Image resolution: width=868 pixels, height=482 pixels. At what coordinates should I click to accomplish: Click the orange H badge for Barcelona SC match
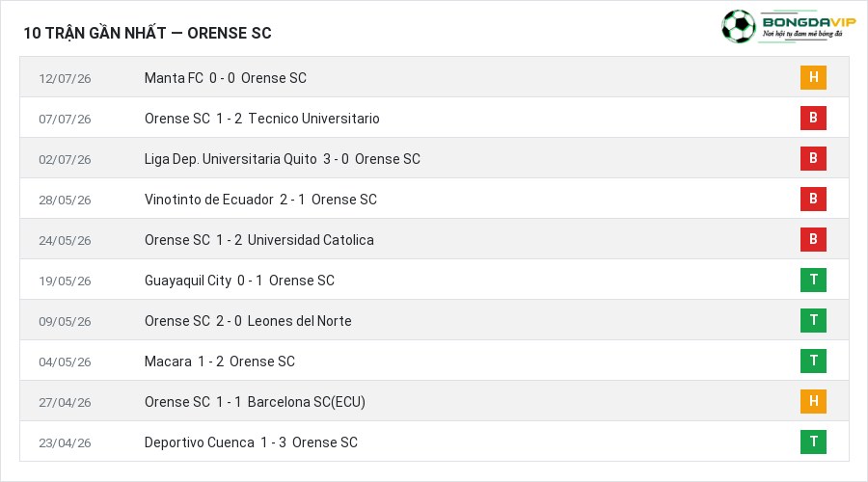point(813,401)
